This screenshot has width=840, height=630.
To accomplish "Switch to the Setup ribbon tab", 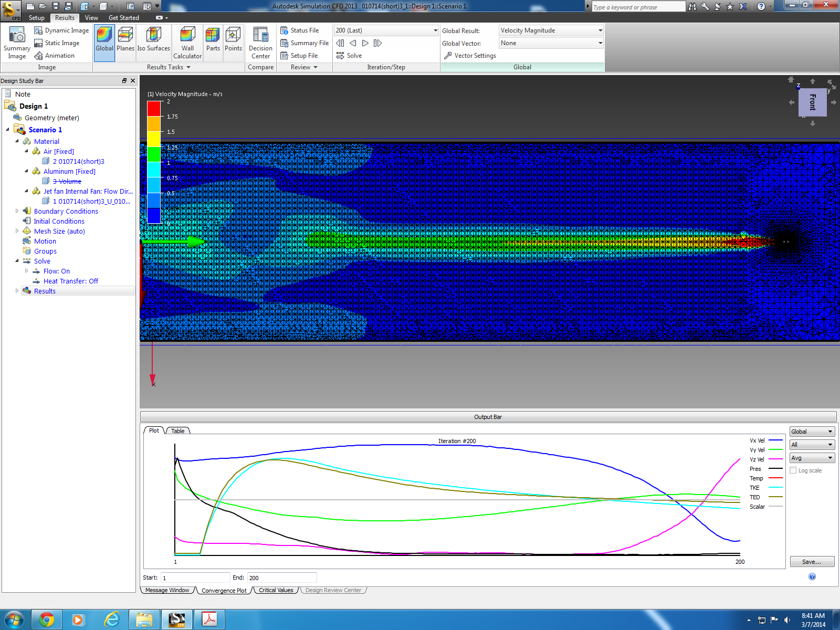I will point(37,18).
